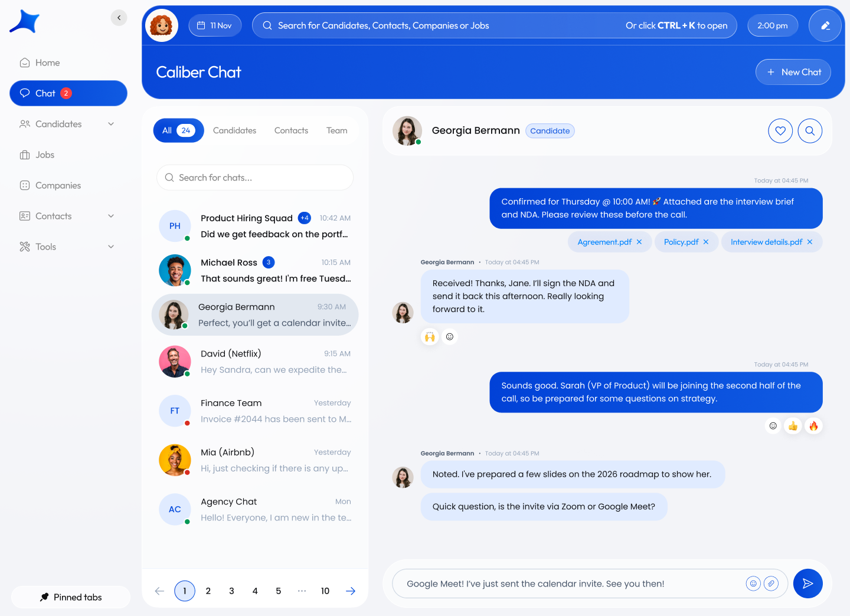850x616 pixels.
Task: Switch to the Contacts chat tab
Action: (291, 130)
